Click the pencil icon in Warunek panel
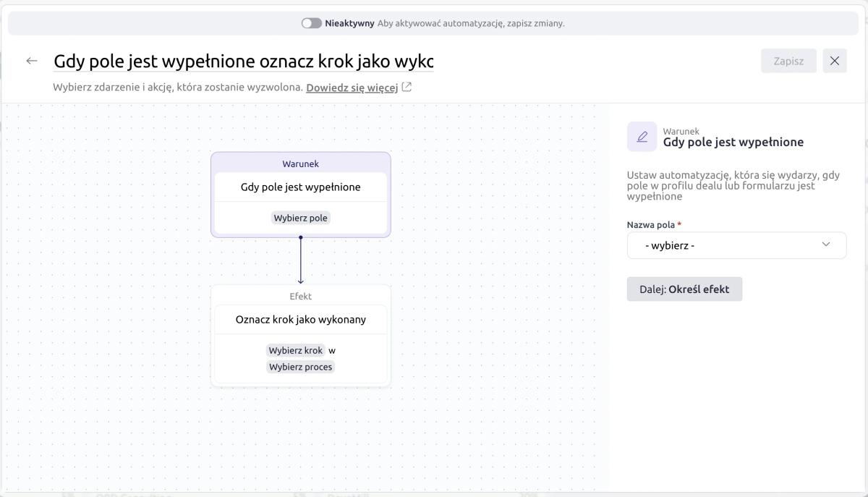 [642, 137]
